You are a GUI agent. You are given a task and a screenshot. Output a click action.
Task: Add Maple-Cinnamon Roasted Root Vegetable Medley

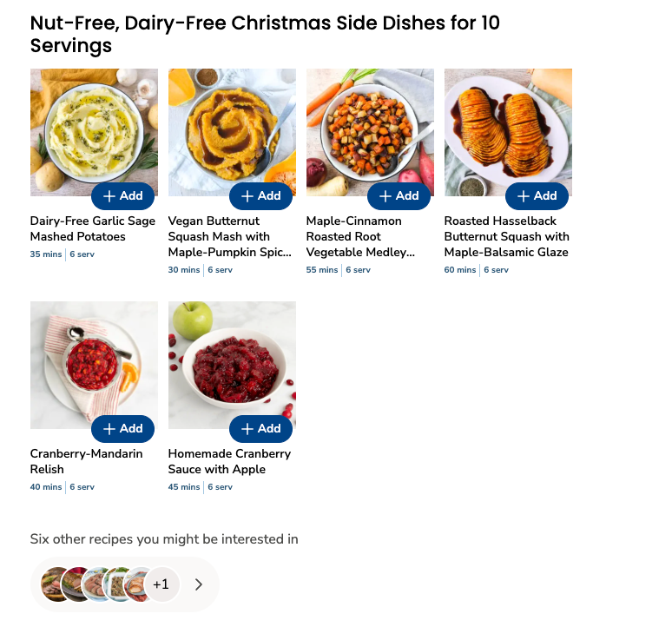pyautogui.click(x=399, y=196)
